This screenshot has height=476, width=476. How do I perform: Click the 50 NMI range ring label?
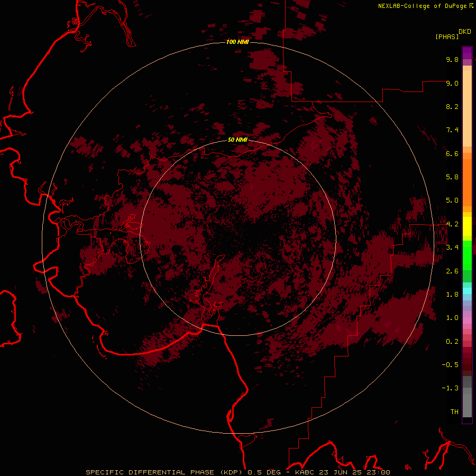(x=237, y=140)
